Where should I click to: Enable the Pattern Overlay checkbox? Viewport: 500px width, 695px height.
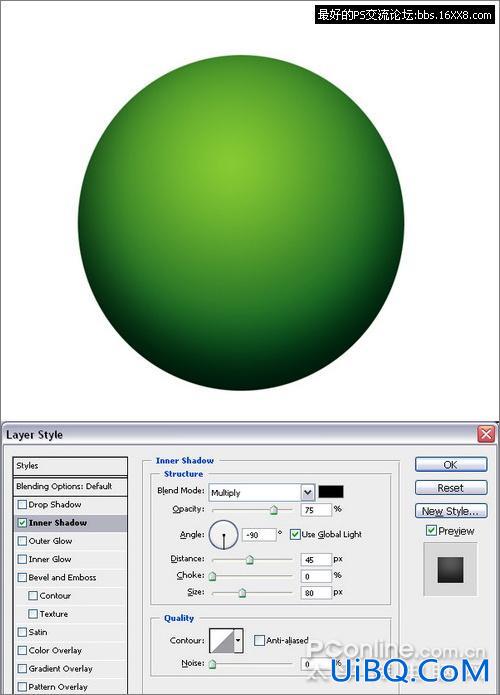click(22, 686)
